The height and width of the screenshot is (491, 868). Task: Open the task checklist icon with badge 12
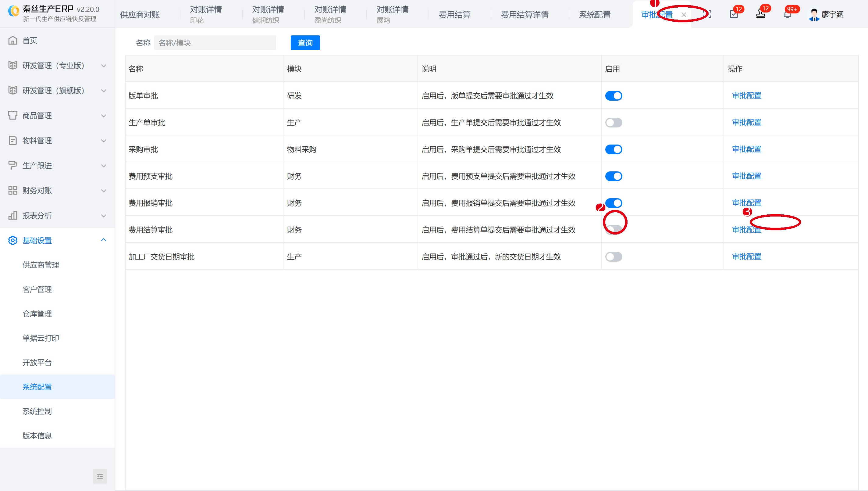tap(734, 14)
